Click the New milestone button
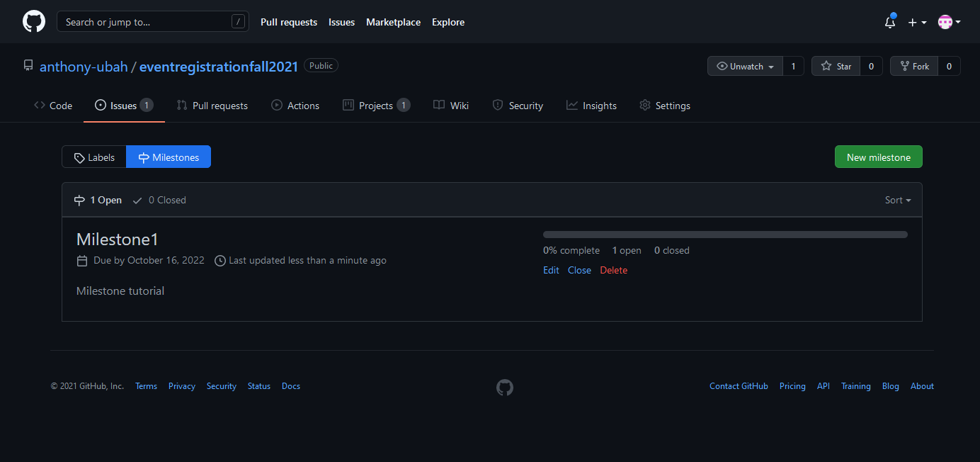Screen dimensions: 980x462 (x=878, y=157)
